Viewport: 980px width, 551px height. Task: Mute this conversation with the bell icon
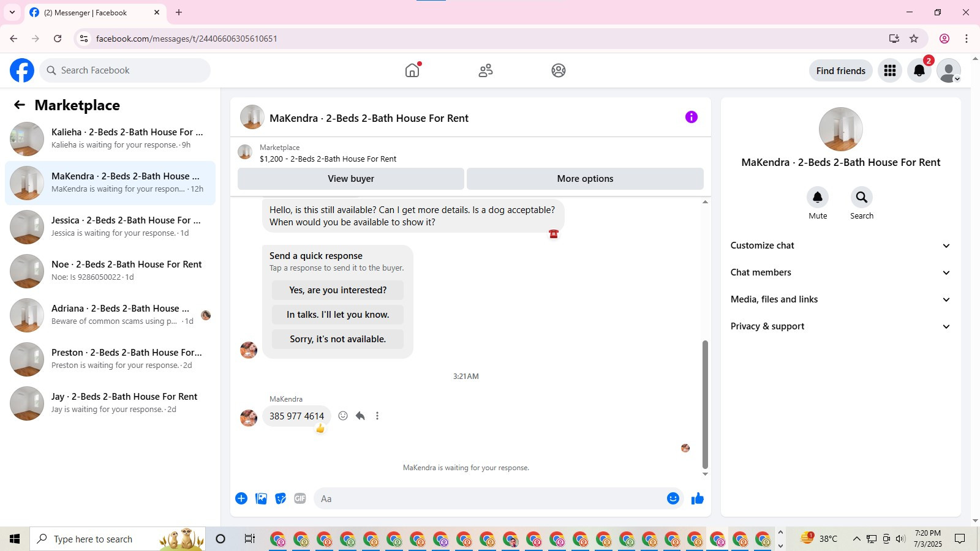point(818,197)
